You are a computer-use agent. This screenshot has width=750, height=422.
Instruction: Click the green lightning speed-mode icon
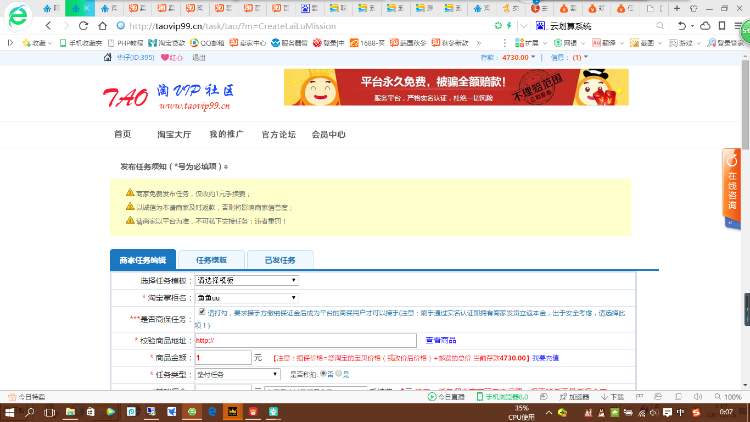pyautogui.click(x=509, y=26)
